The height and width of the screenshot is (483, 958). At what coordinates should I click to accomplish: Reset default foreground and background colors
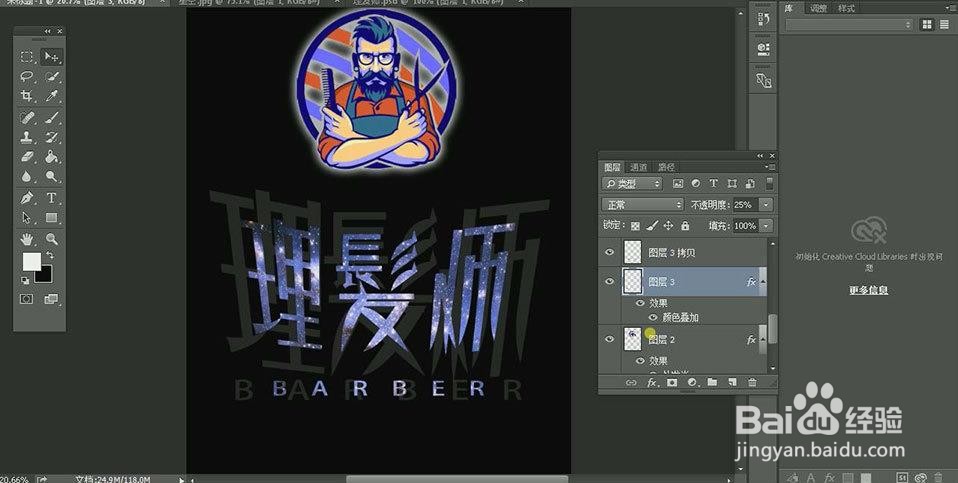(25, 280)
